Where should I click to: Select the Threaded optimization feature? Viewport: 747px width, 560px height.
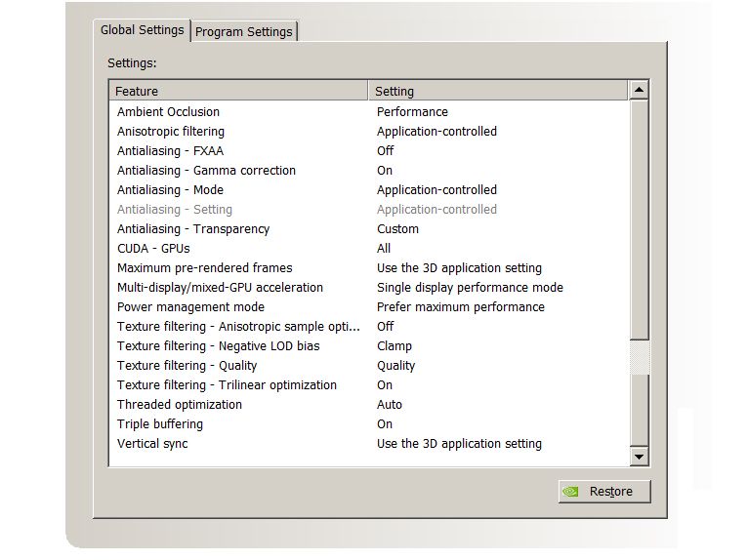[179, 405]
